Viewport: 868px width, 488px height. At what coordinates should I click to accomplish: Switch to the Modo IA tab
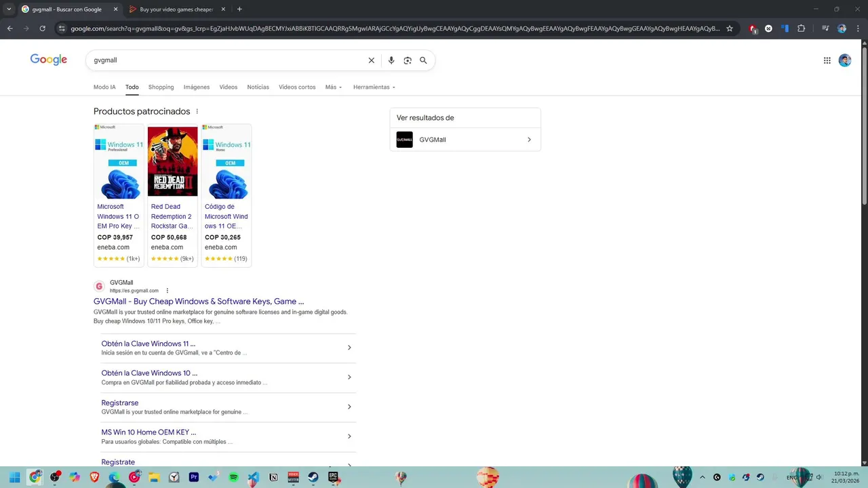pyautogui.click(x=104, y=87)
